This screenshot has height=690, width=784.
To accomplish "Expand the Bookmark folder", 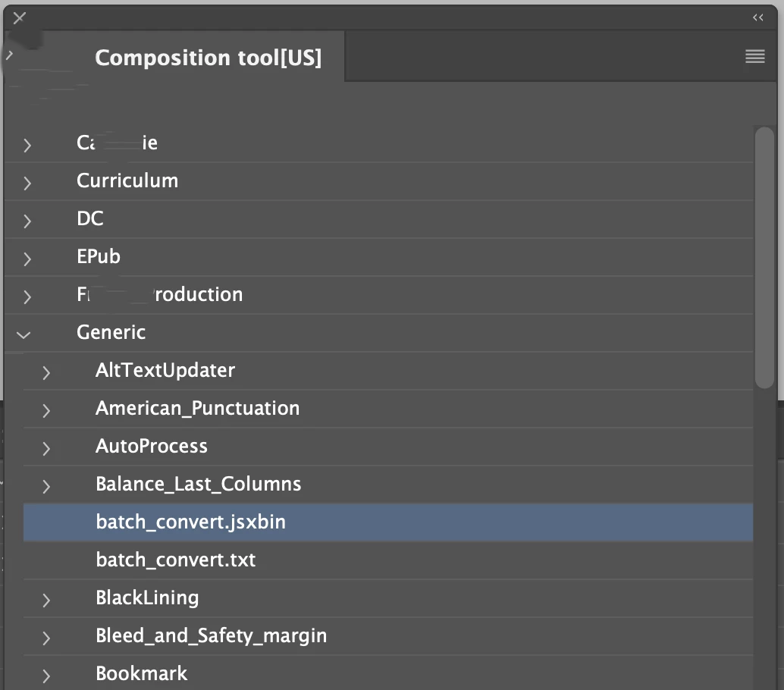I will point(46,675).
